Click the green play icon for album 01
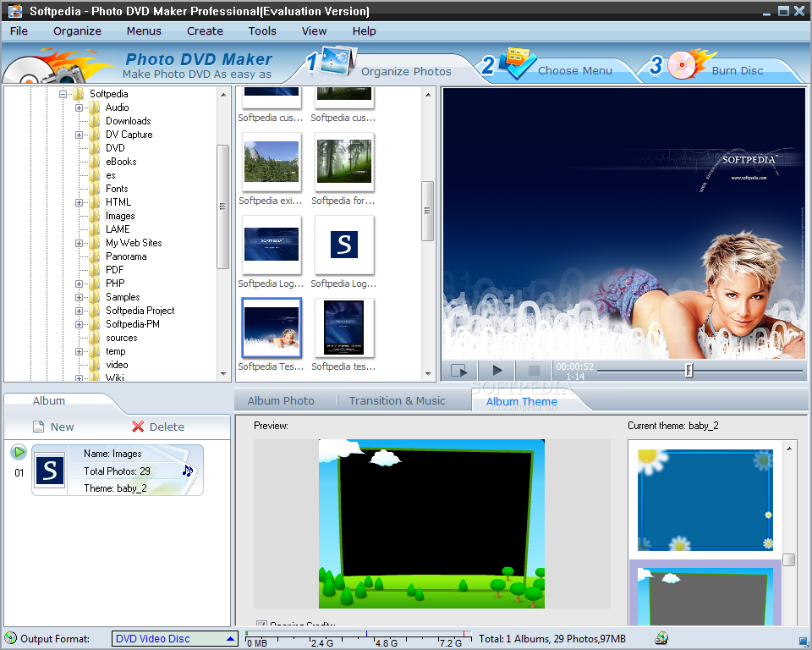Viewport: 812px width, 650px height. tap(19, 452)
